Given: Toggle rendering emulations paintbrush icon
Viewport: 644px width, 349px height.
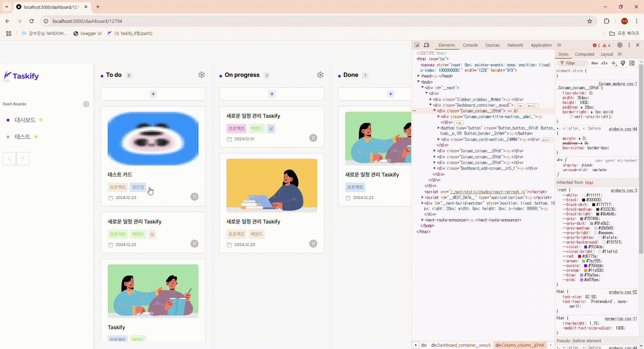Looking at the screenshot, I should (623, 63).
